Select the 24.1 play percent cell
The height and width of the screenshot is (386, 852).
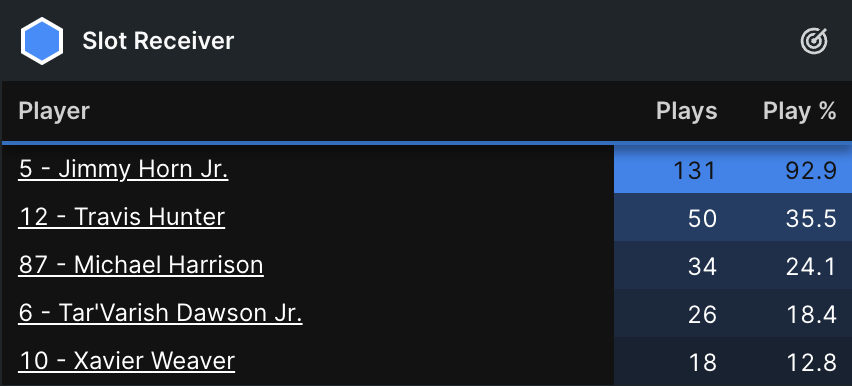(x=791, y=265)
